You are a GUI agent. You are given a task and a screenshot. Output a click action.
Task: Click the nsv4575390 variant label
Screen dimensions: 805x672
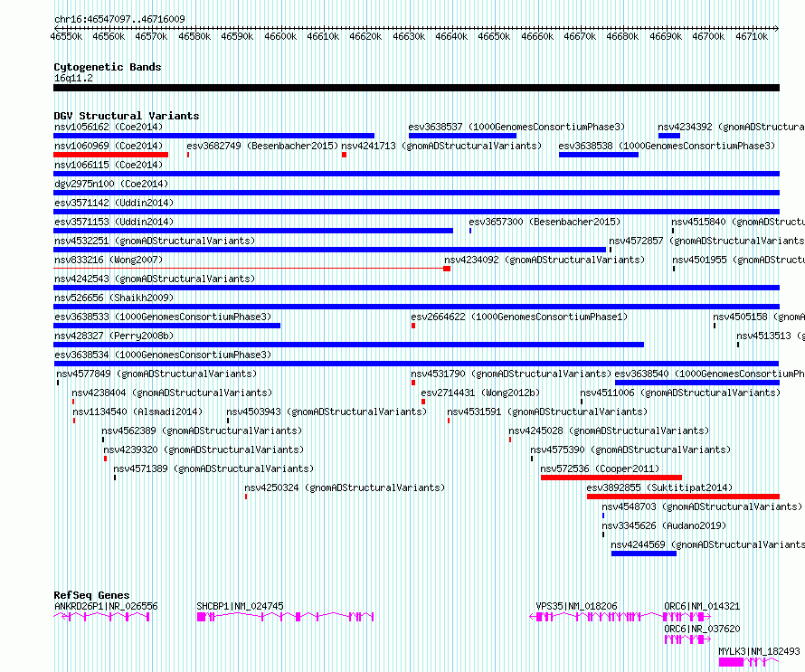click(630, 450)
